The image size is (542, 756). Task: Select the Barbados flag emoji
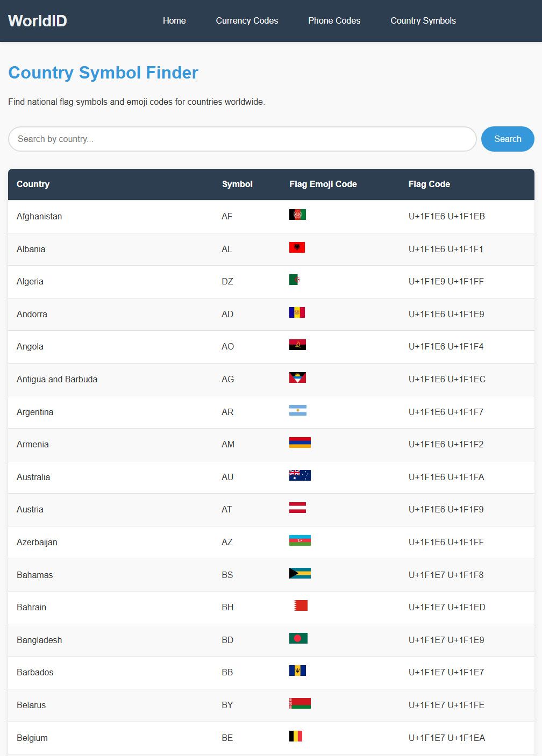(x=297, y=671)
